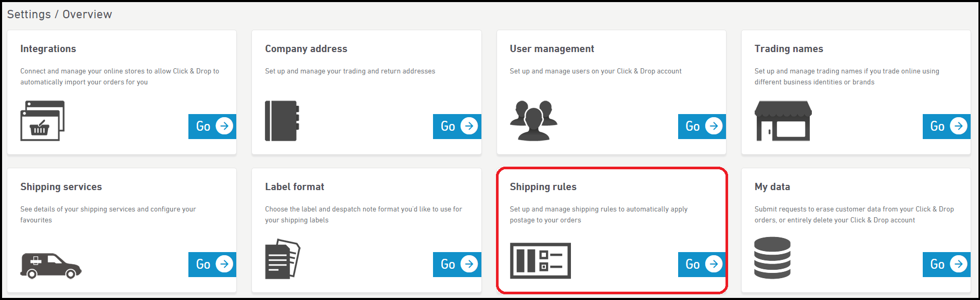Click the Shipping rules list icon

pos(540,260)
